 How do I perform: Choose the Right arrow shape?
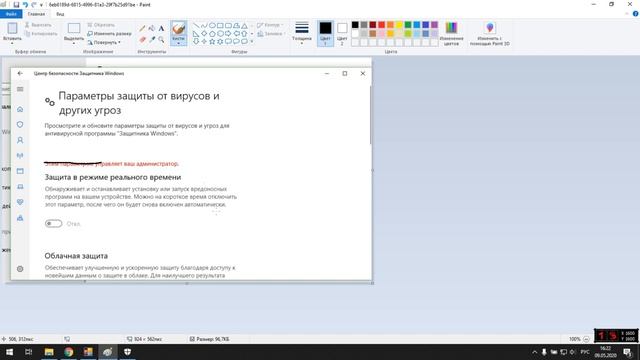[x=228, y=33]
